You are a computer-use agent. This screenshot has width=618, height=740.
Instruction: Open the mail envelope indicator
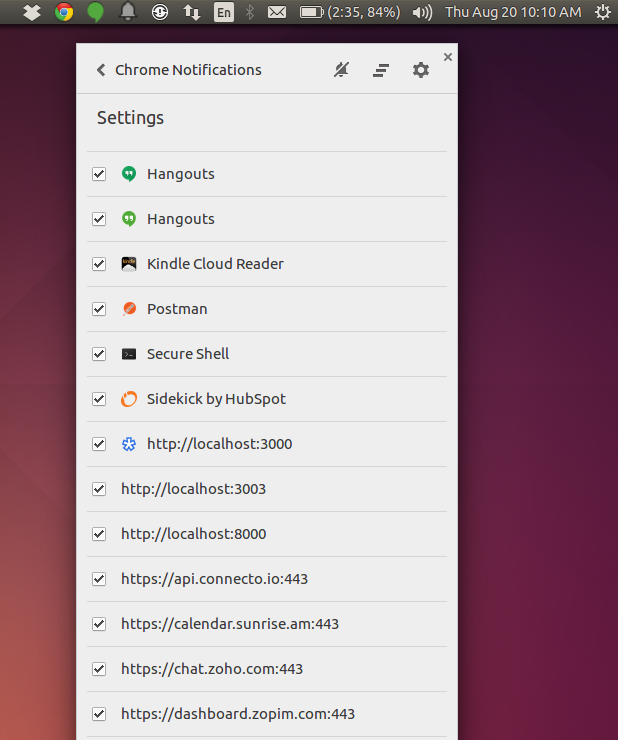pos(277,12)
